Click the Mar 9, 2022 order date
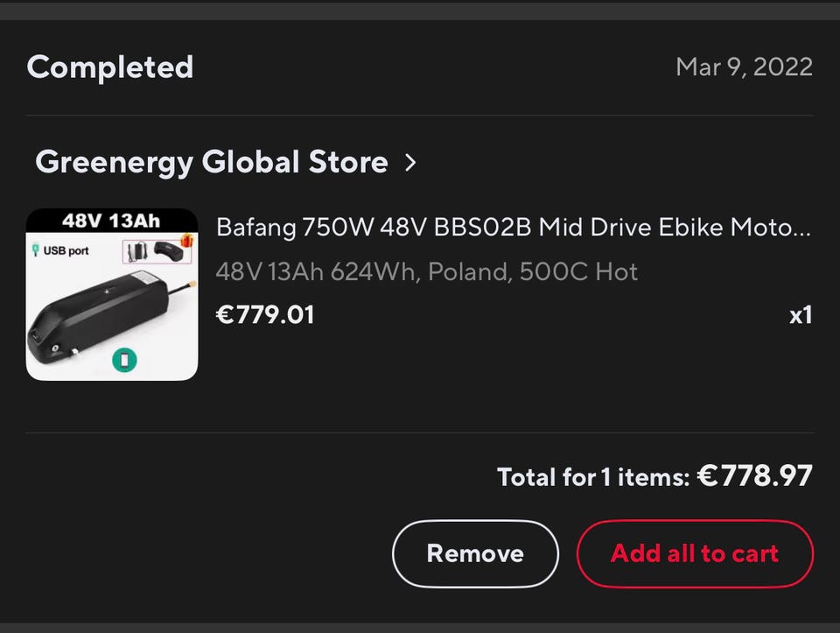840x633 pixels. coord(744,67)
